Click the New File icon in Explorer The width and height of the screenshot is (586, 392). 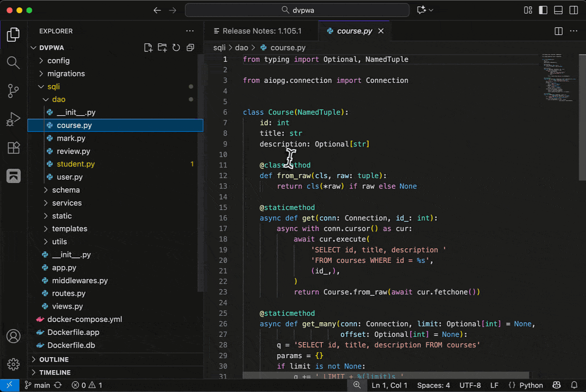coord(149,47)
